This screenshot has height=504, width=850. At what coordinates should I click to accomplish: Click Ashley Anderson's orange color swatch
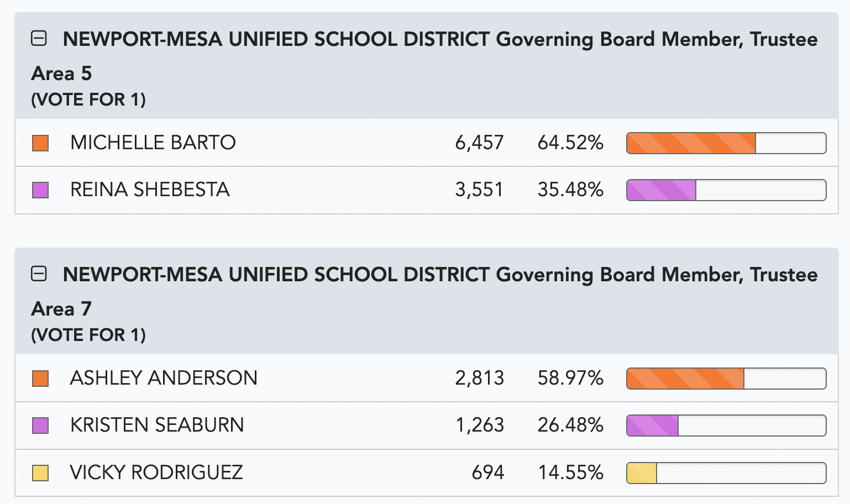point(40,379)
